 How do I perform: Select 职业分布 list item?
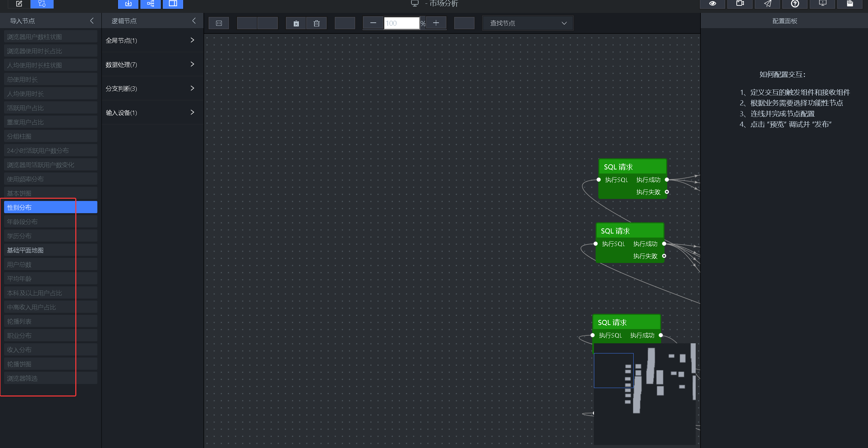(51, 335)
